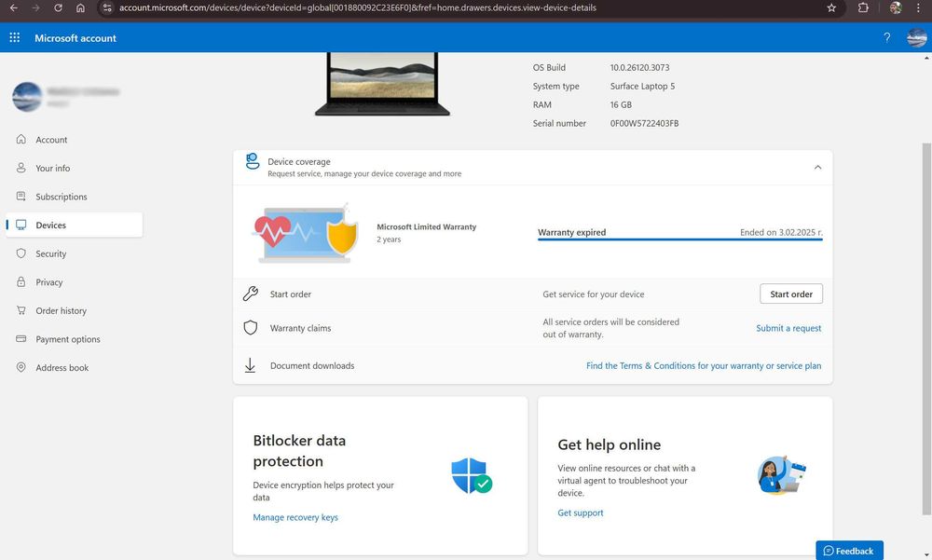Open the Chrome profile avatar
932x560 pixels.
[x=896, y=7]
